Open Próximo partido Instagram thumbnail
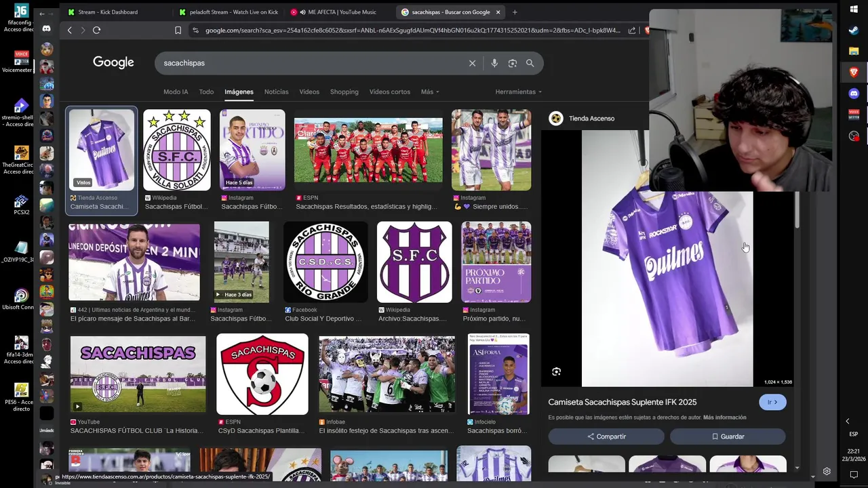Screen dimensions: 868x488 pyautogui.click(x=496, y=262)
